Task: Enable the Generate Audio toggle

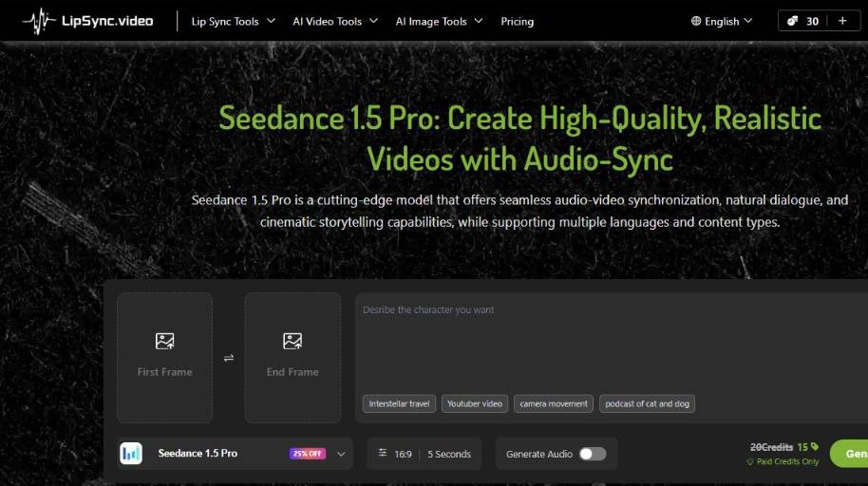Action: point(592,454)
